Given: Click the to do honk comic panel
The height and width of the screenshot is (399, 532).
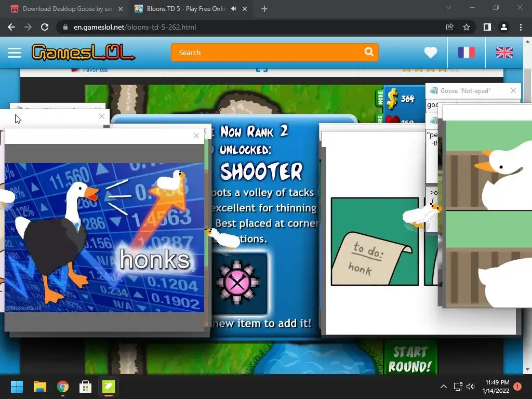Looking at the screenshot, I should pyautogui.click(x=375, y=241).
